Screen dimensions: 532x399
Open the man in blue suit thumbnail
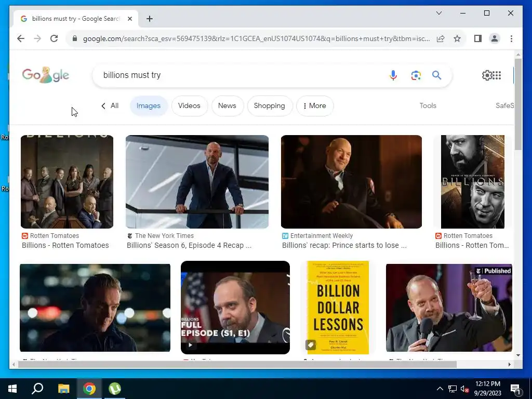pos(197,182)
